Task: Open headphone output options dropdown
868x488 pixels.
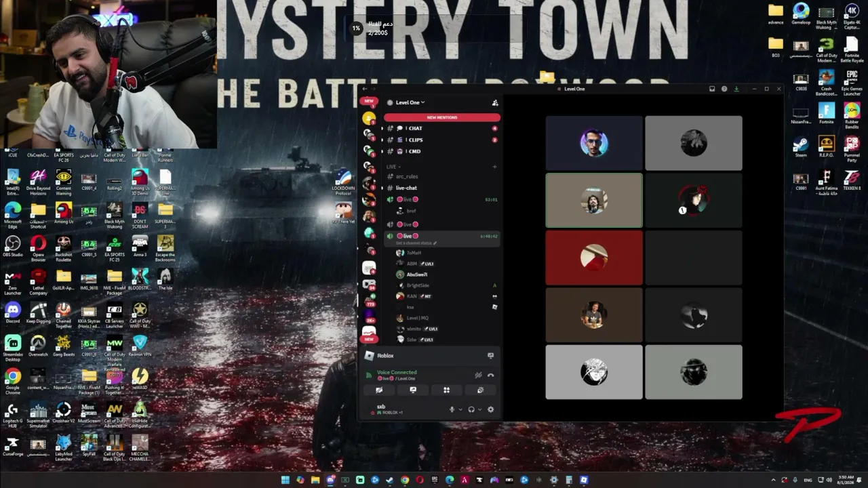Action: [x=479, y=409]
